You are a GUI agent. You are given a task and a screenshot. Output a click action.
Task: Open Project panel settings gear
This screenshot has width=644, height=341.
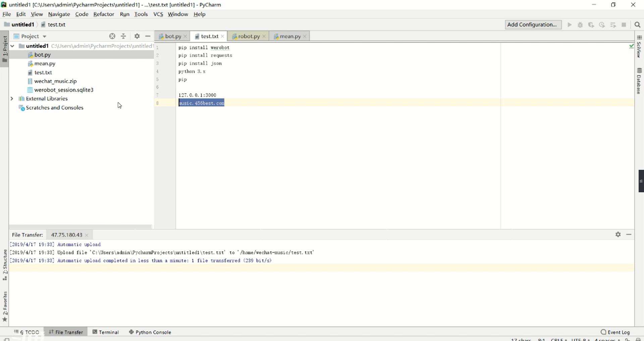pos(137,36)
